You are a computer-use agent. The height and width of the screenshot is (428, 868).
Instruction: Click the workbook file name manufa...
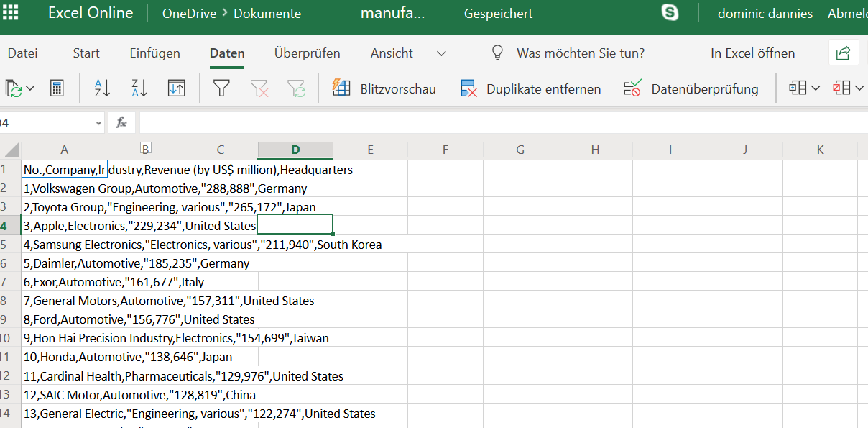392,14
